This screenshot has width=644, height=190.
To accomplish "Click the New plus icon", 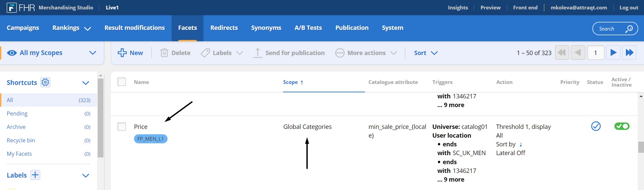I will [122, 53].
